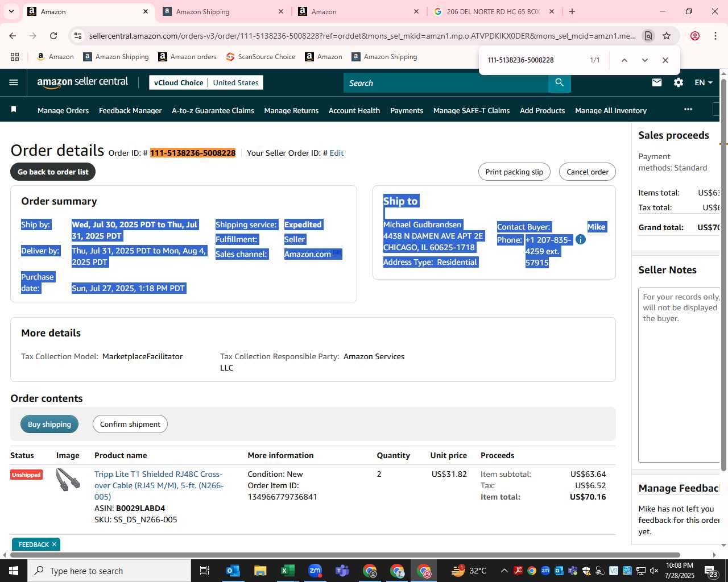
Task: Click the search magnifier button
Action: 560,82
